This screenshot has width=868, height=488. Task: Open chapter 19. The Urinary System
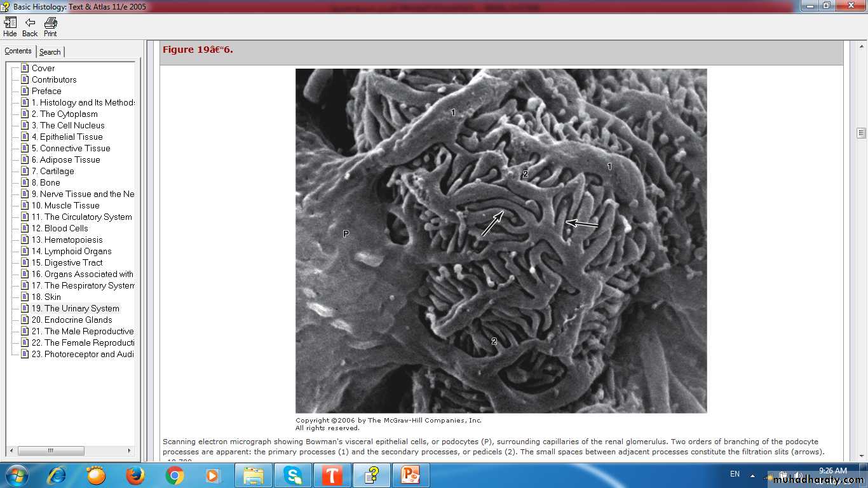[x=81, y=308]
